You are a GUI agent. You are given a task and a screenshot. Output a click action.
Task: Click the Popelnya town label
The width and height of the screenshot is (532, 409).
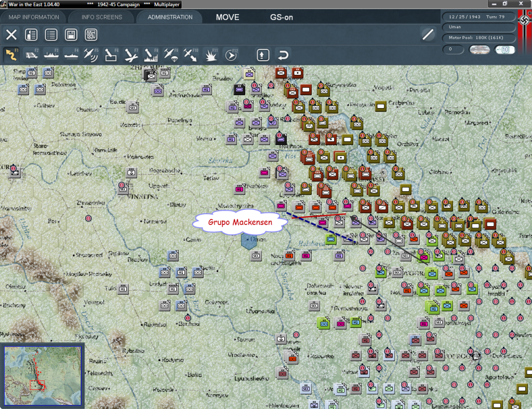[x=179, y=121]
